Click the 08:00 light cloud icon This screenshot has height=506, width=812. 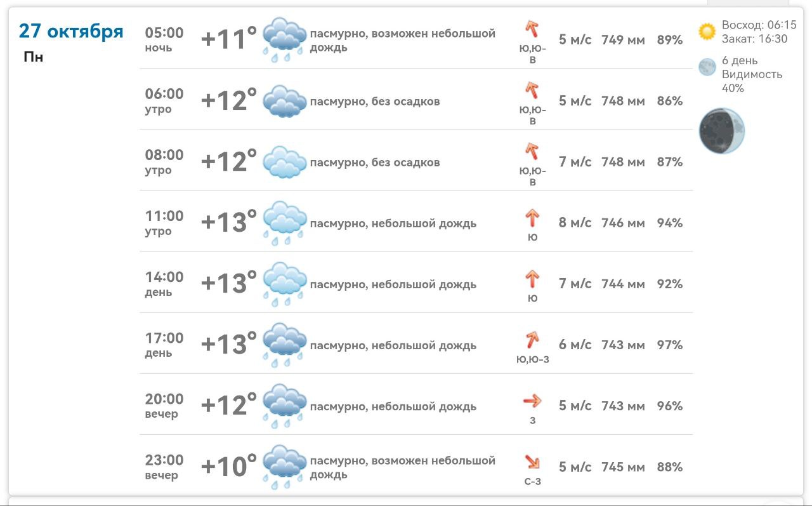pos(285,162)
